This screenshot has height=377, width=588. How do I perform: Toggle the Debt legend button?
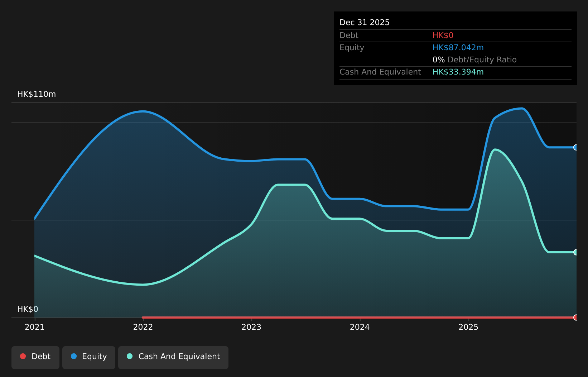(35, 357)
